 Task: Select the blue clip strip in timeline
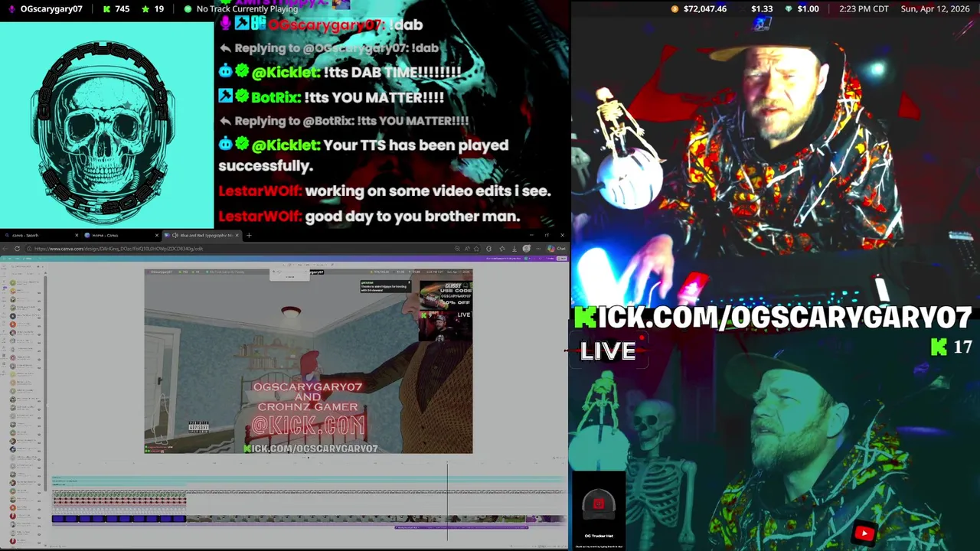point(119,519)
